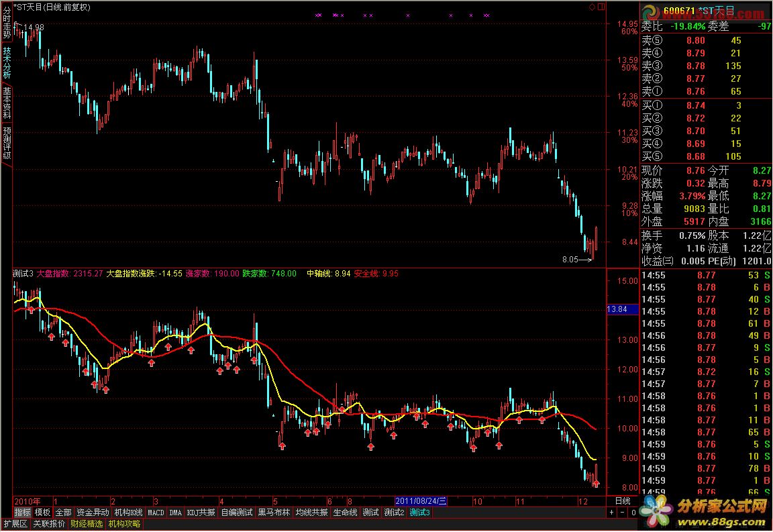The image size is (773, 532).
Task: Click the 安全线: 9.95 label
Action: [376, 274]
